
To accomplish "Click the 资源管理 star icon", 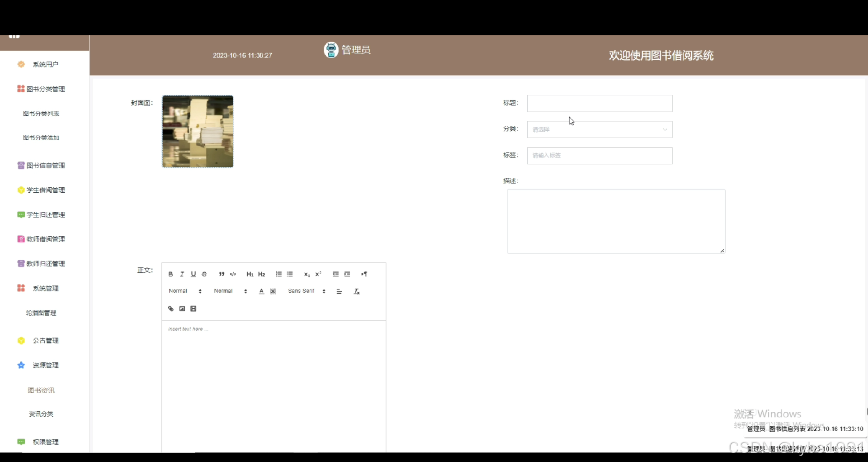I will click(x=21, y=365).
